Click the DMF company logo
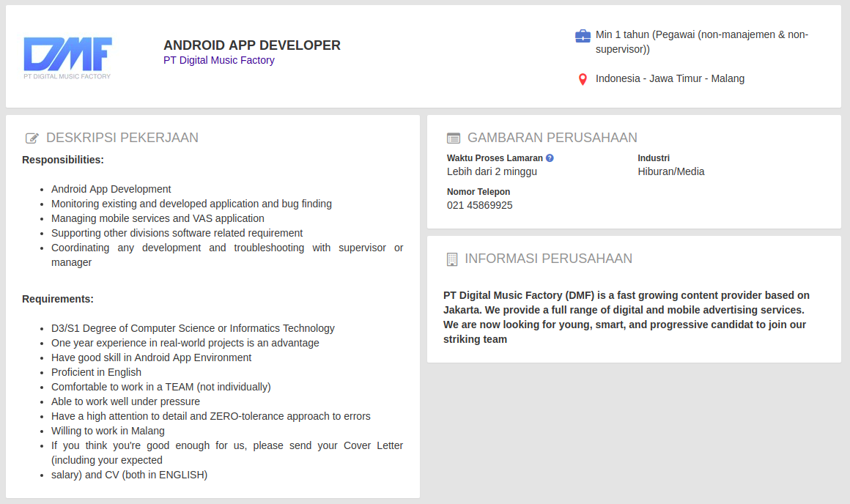The width and height of the screenshot is (850, 504). tap(67, 57)
